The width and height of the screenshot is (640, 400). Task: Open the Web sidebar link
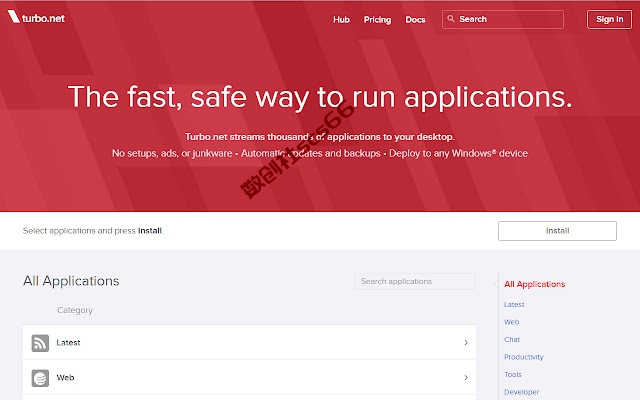(x=511, y=322)
